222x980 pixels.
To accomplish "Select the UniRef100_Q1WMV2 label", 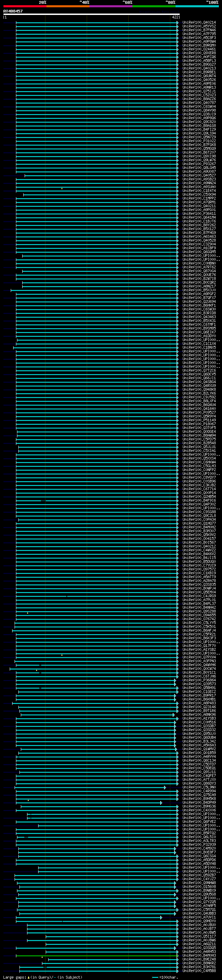I will (x=199, y=749).
